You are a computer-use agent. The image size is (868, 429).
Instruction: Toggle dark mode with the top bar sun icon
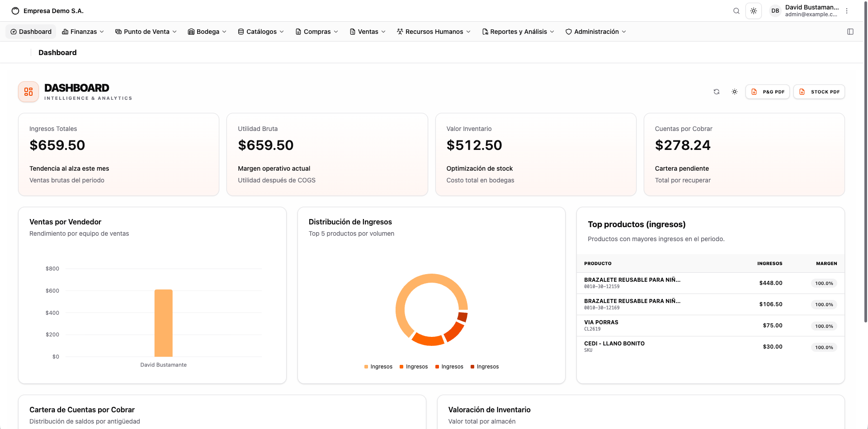(x=753, y=10)
